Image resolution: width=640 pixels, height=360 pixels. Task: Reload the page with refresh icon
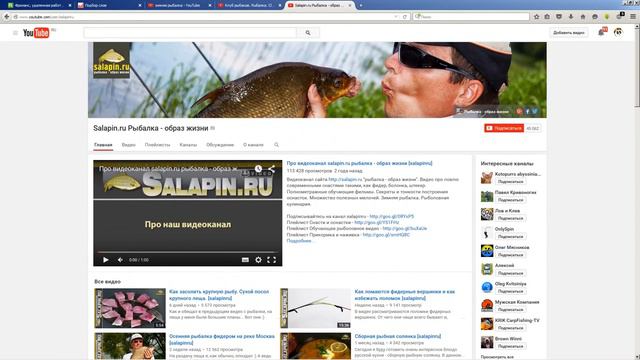[x=404, y=17]
